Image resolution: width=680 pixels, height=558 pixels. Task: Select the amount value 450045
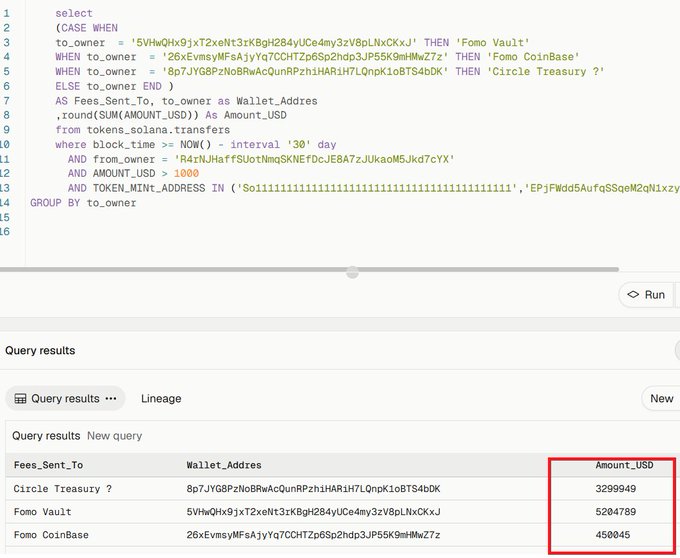[x=612, y=535]
